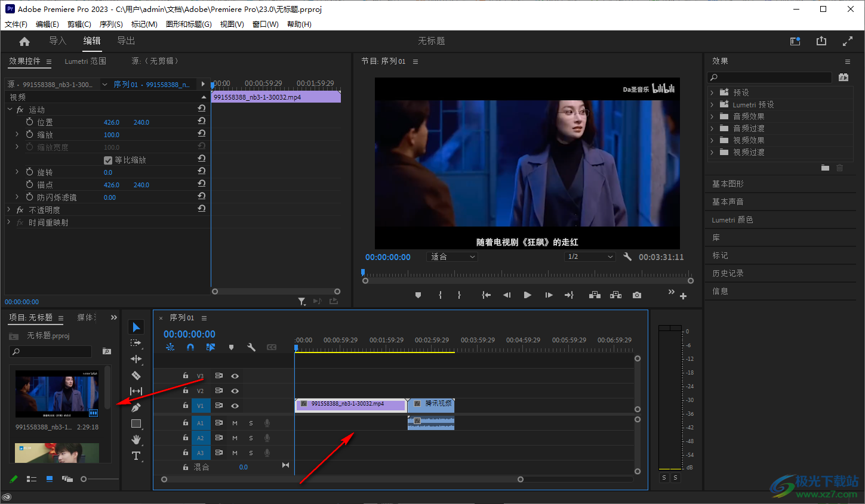This screenshot has width=865, height=504.
Task: Open the 序列(S) menu
Action: point(111,24)
